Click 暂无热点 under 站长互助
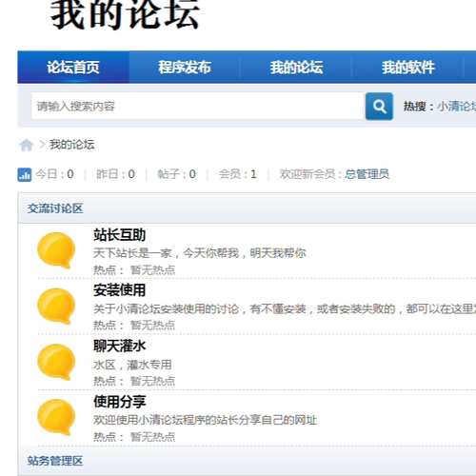 click(152, 270)
